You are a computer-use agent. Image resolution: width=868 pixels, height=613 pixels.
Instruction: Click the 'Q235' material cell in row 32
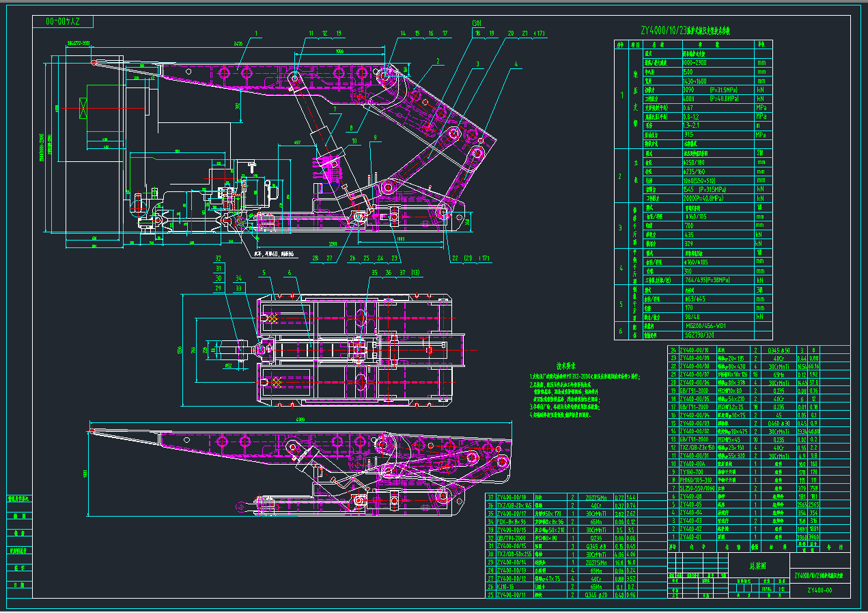595,538
